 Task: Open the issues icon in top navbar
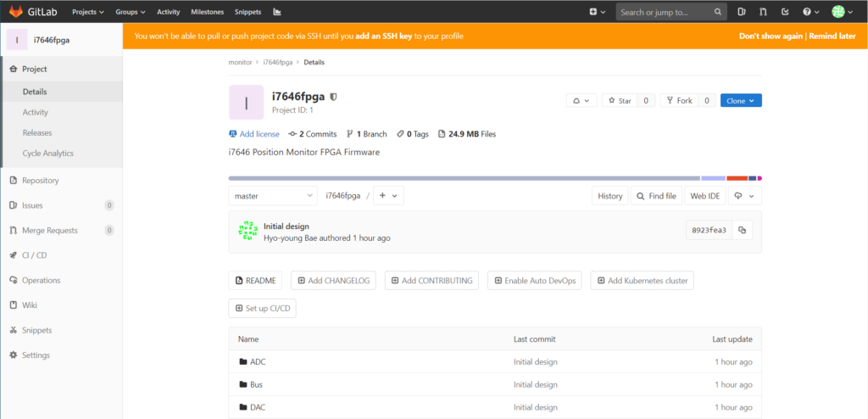point(742,12)
